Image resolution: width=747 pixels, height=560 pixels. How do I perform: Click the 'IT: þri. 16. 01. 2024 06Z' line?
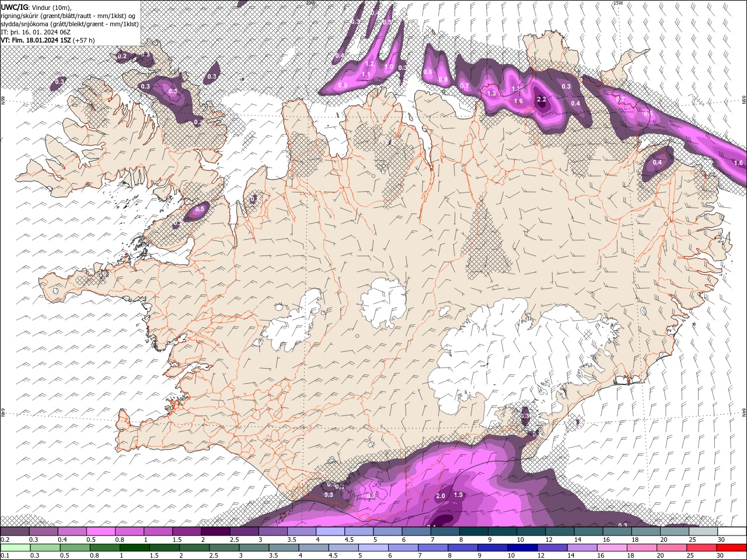[35, 32]
